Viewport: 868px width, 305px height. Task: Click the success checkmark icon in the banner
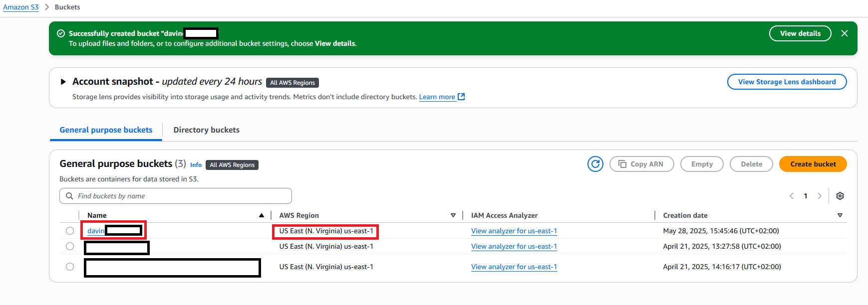(x=61, y=33)
